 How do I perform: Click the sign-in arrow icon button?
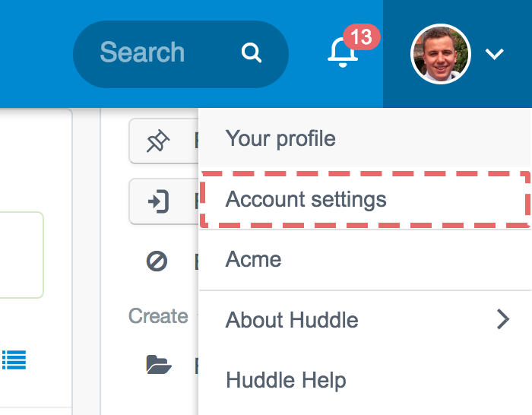click(158, 201)
